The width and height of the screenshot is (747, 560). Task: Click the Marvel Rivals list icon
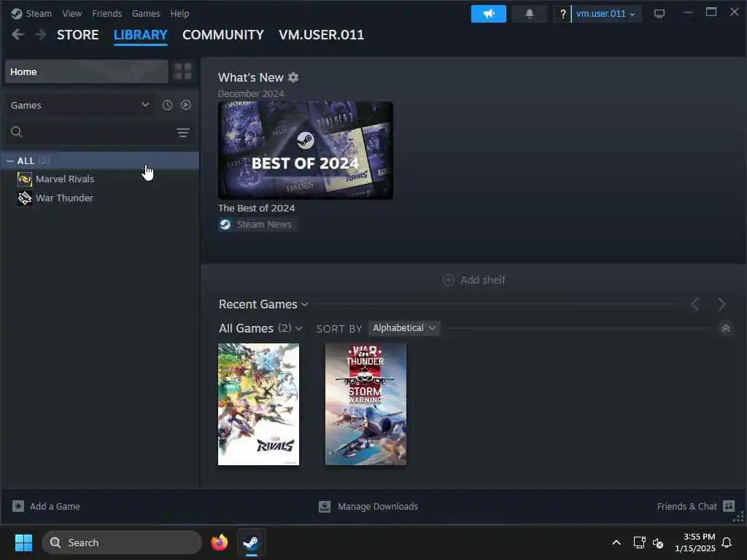(24, 179)
